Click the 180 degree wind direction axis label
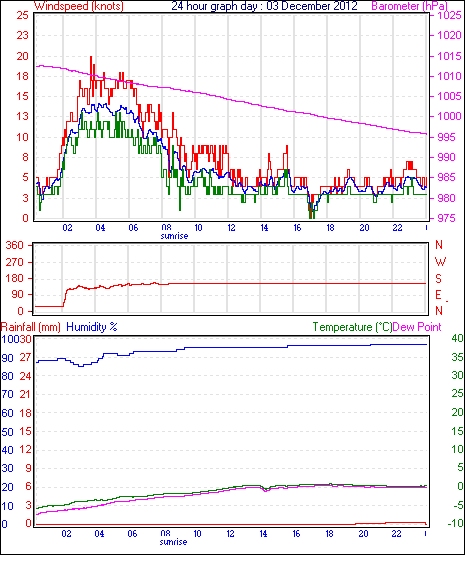This screenshot has width=465, height=563. point(14,279)
